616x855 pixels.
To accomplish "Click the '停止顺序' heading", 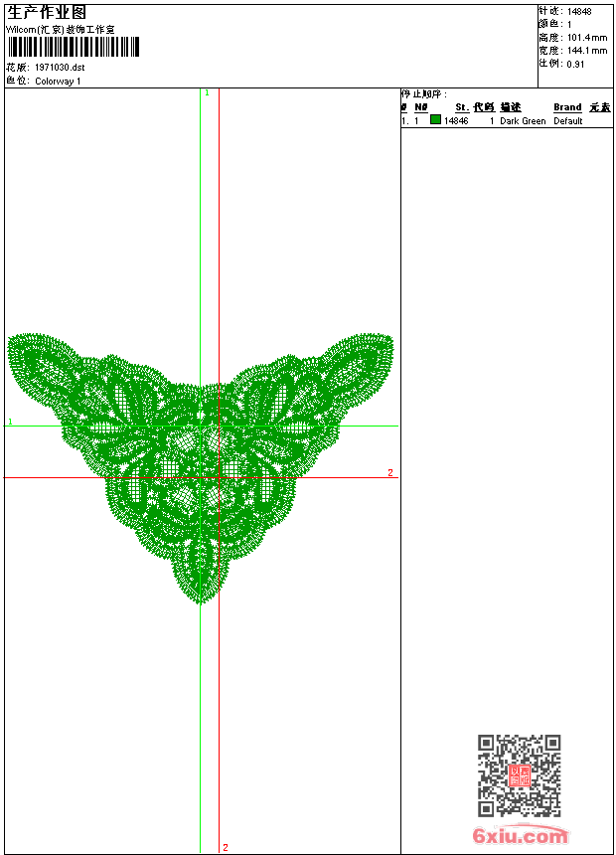I will click(x=423, y=94).
